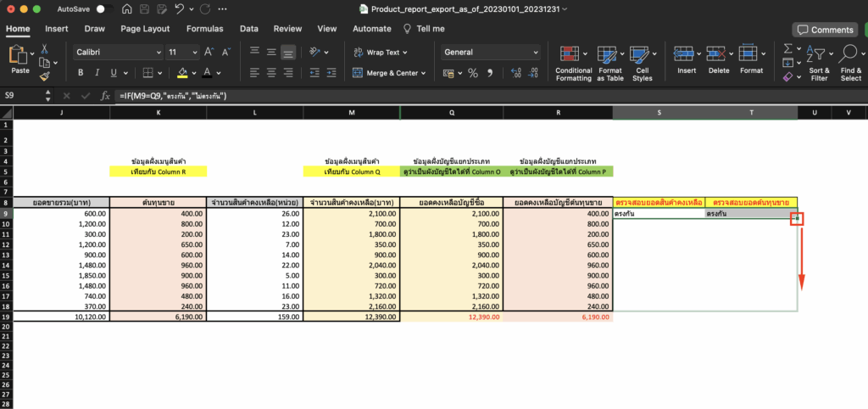Image resolution: width=868 pixels, height=409 pixels.
Task: Open the General number format dropdown
Action: click(x=535, y=52)
